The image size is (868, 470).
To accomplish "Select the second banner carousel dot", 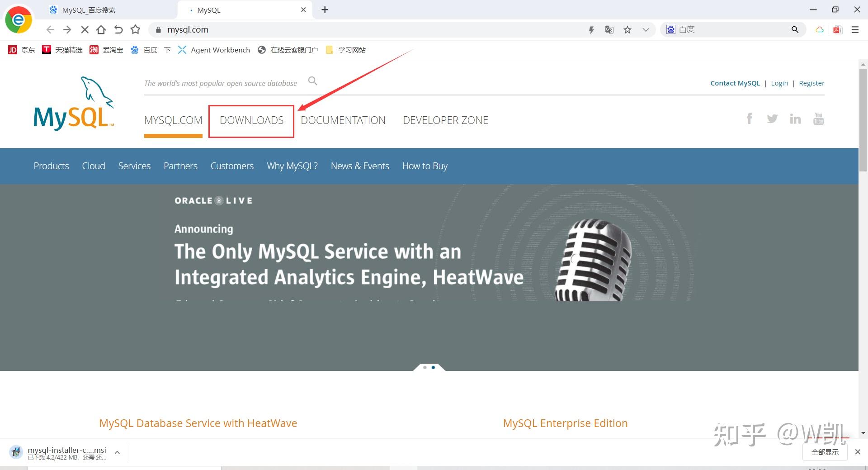I will [x=433, y=367].
